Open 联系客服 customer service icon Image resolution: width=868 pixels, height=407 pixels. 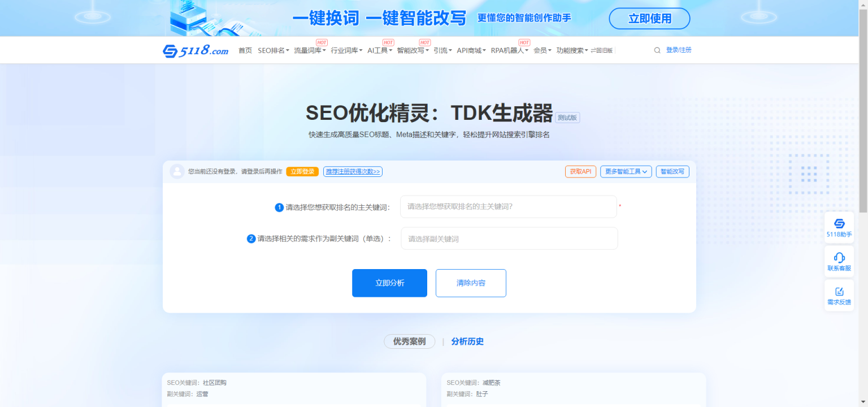click(x=839, y=261)
